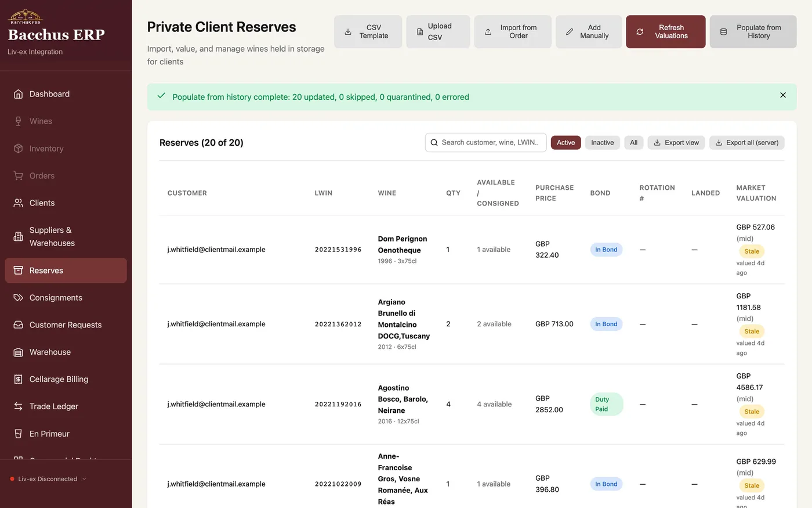Click the MARKET VALUATION column header

pos(756,193)
